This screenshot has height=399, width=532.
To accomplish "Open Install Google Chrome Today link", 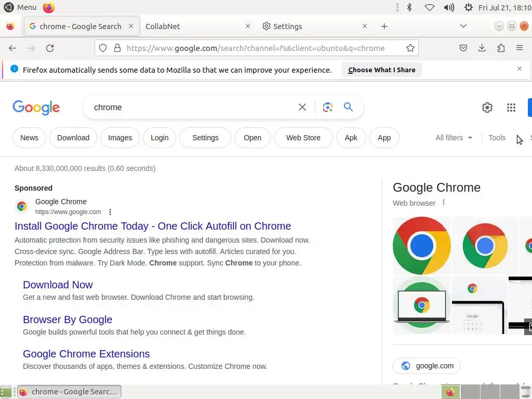I will [x=153, y=226].
